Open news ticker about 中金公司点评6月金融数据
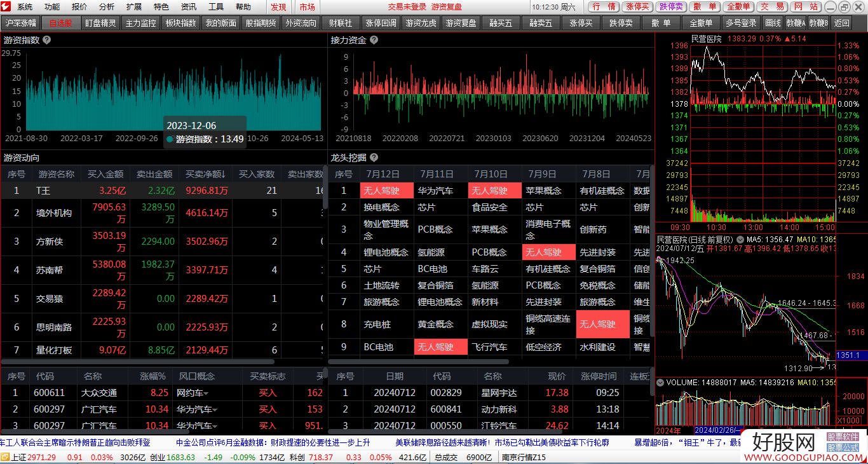 pyautogui.click(x=273, y=442)
